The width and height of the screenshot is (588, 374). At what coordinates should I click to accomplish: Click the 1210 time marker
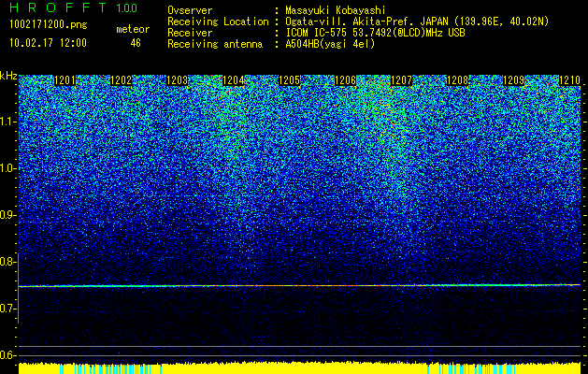click(569, 80)
